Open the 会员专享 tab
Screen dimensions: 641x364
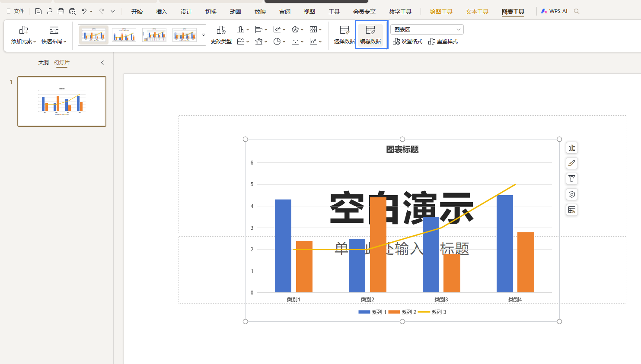(364, 12)
